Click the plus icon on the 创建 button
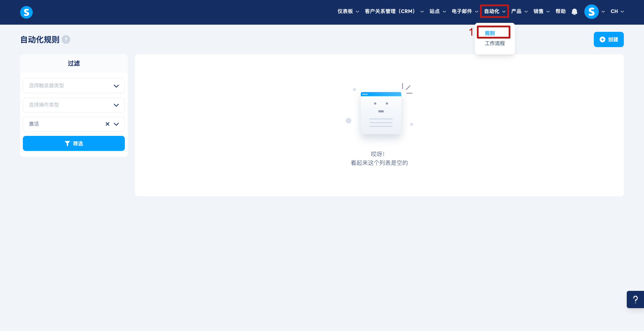644x331 pixels. [602, 39]
